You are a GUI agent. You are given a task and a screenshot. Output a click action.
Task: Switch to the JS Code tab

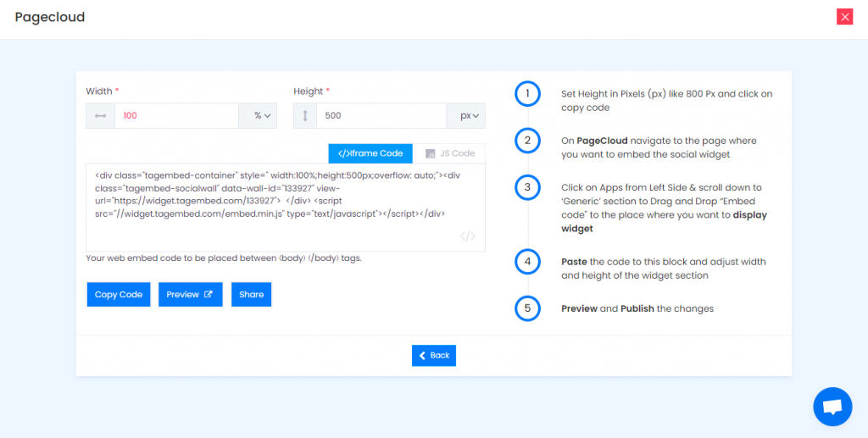point(450,153)
